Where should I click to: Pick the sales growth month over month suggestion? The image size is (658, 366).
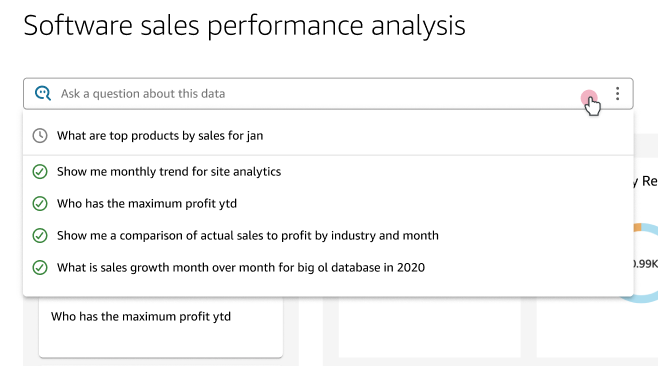328,267
